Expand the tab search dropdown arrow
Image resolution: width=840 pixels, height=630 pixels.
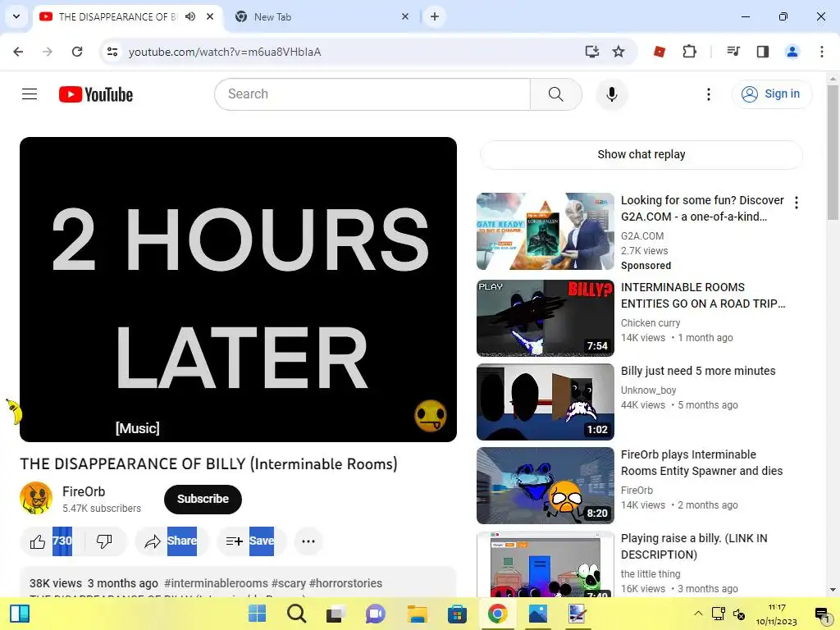point(16,16)
